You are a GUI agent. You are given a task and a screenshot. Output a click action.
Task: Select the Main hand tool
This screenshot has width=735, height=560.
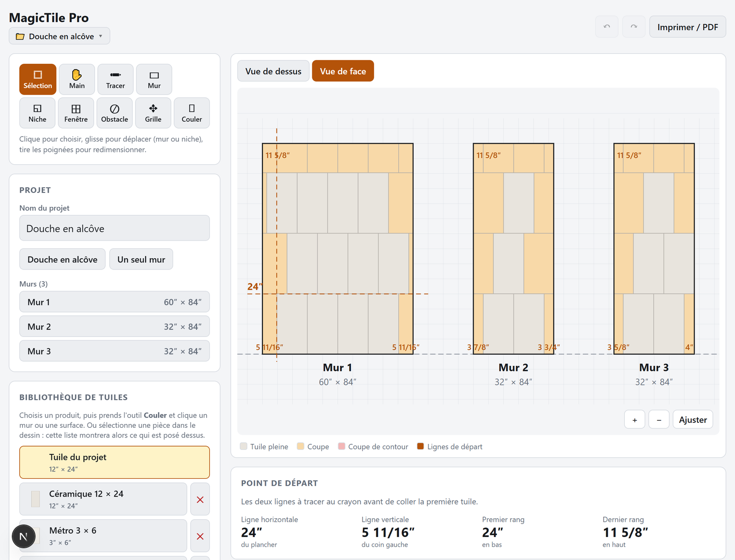point(77,79)
